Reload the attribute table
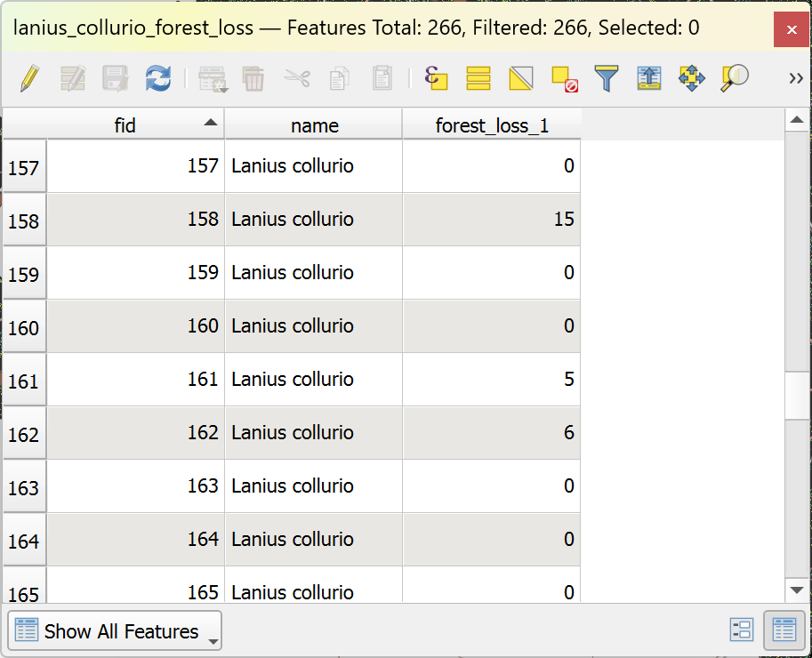 [158, 78]
